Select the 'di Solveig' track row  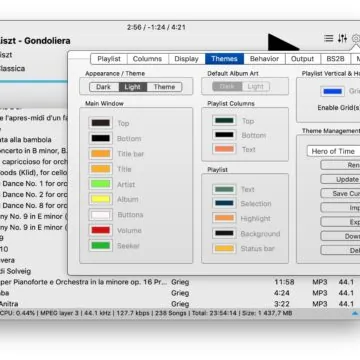33,271
